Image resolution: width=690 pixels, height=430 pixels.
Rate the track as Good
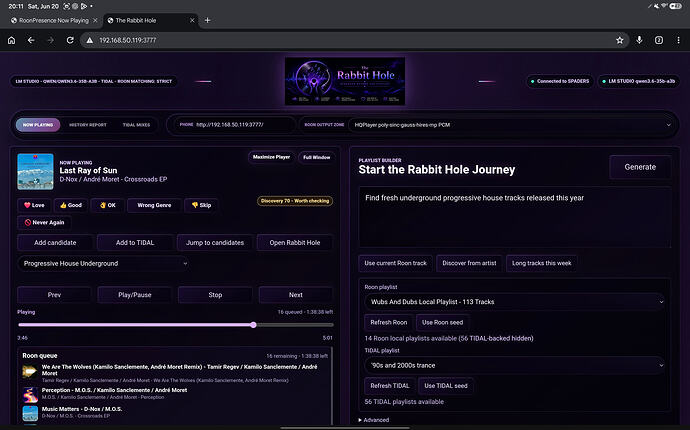coord(71,205)
